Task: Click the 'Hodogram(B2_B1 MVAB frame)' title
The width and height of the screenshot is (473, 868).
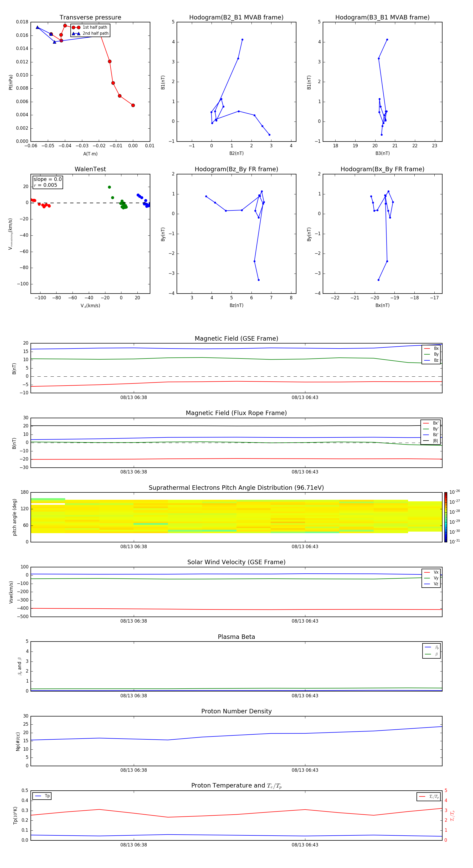Action: (236, 18)
